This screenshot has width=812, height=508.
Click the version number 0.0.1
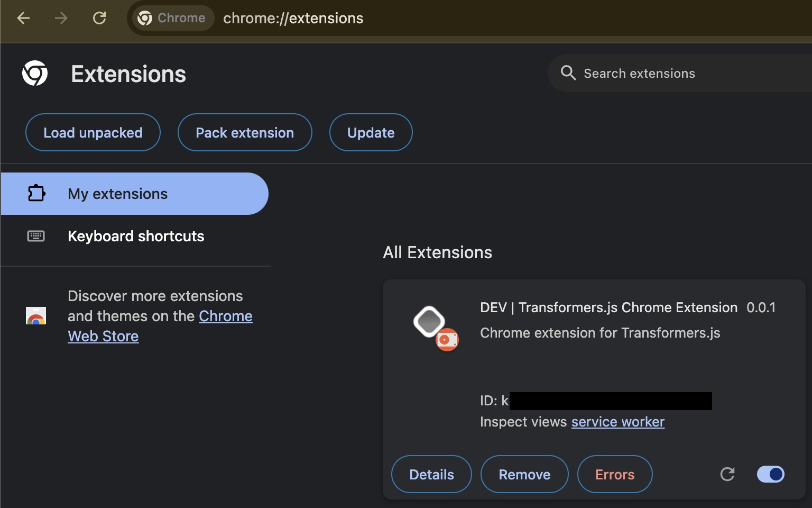point(761,307)
